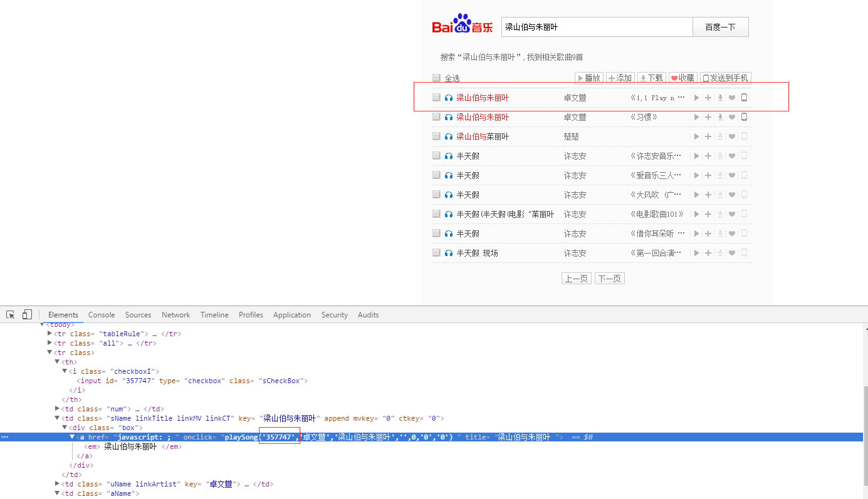Collapse the td class="sName linkTitle" node
The image size is (868, 499).
57,418
